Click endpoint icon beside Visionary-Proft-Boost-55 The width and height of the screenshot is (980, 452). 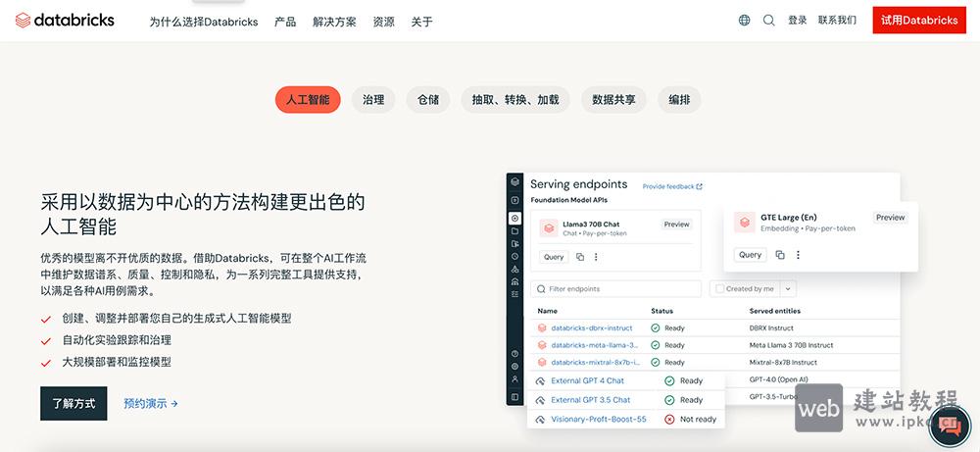pyautogui.click(x=540, y=420)
